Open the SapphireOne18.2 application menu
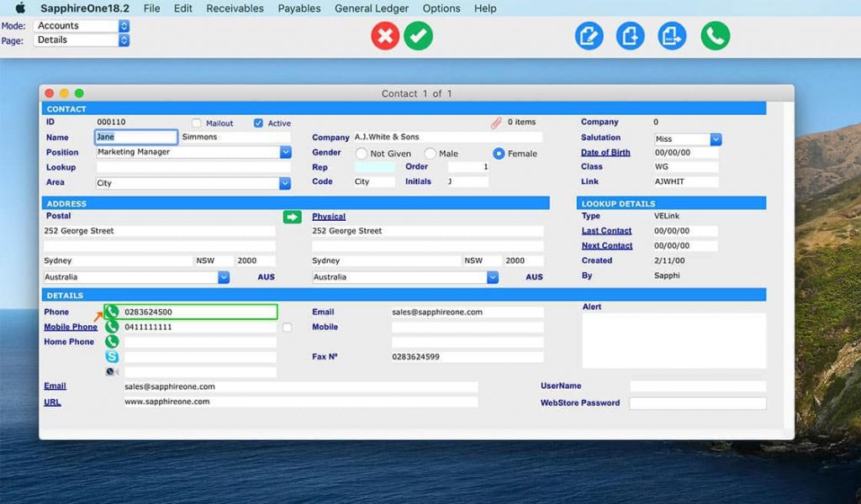861x504 pixels. (85, 8)
